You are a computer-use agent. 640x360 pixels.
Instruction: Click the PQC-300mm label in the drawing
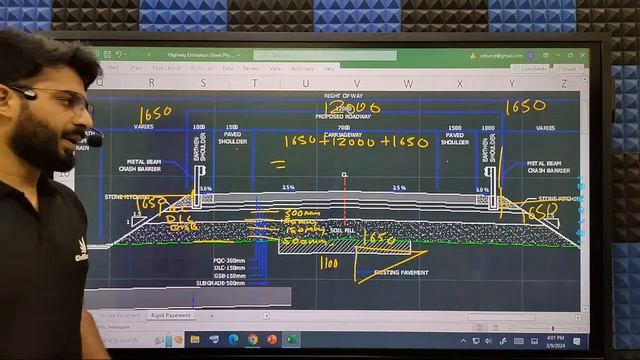pyautogui.click(x=229, y=260)
